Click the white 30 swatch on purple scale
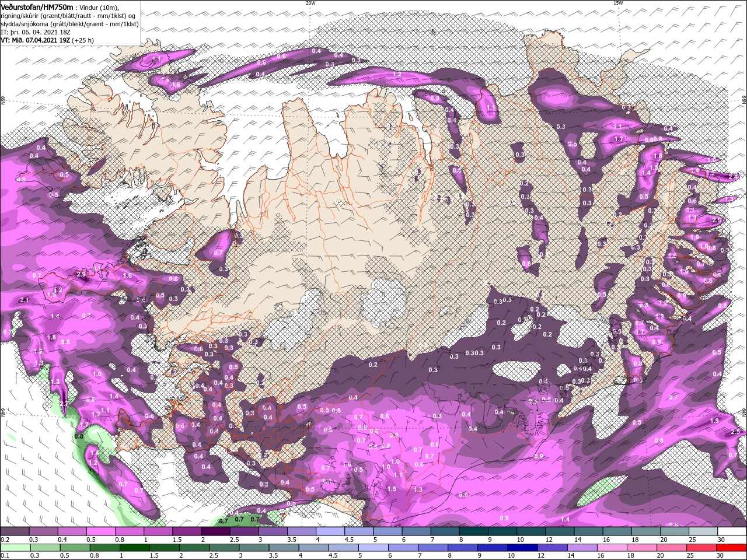 732,531
